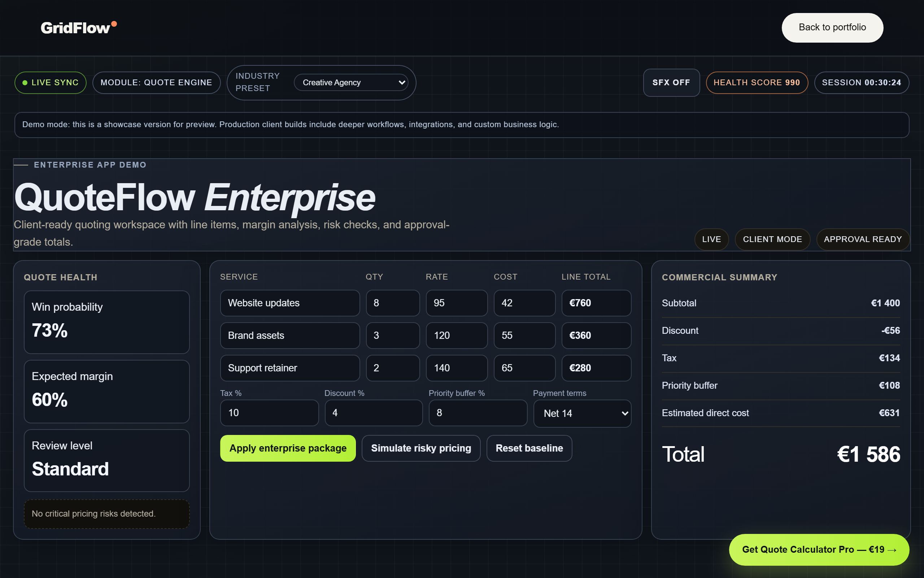Click the Brand assets quantity field
Image resolution: width=924 pixels, height=578 pixels.
(x=393, y=335)
